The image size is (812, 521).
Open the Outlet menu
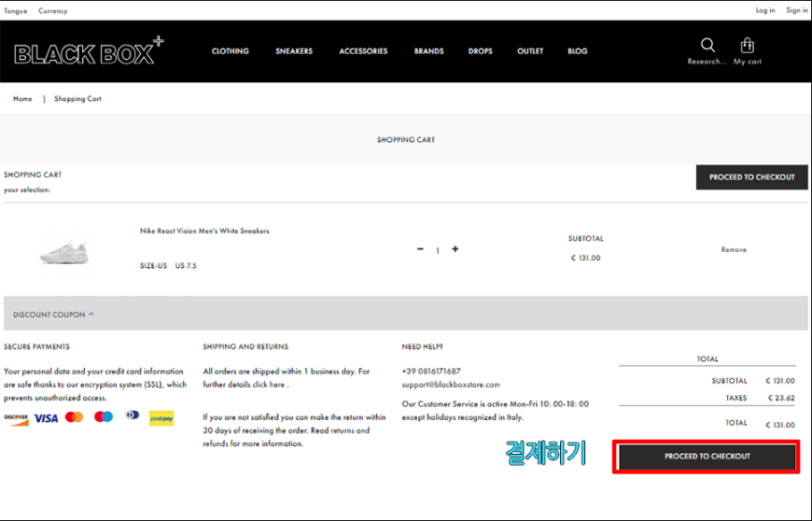point(530,50)
